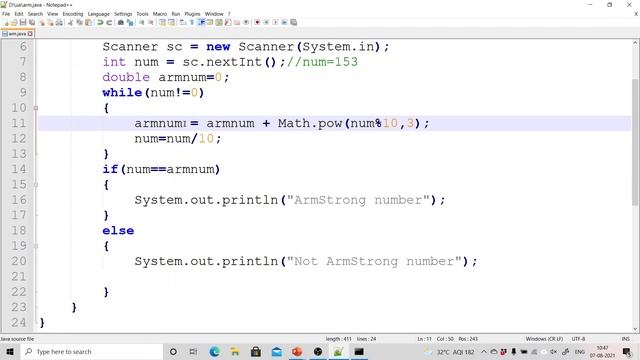640x360 pixels.
Task: Save the current file using toolbar Save icon
Action: pos(23,22)
